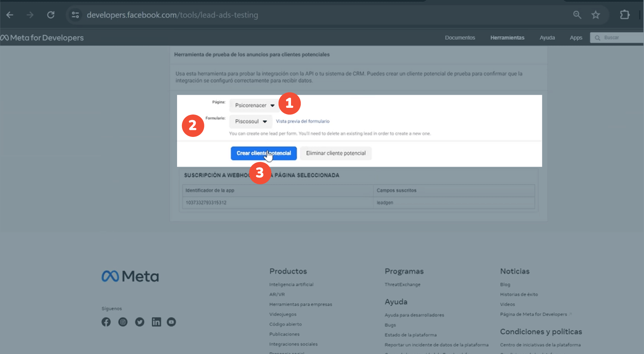Open the Documentos menu
Screen dimensions: 644x354
pos(460,38)
